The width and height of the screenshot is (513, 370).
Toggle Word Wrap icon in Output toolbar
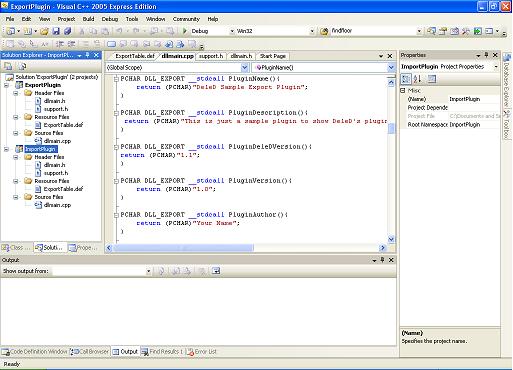pos(216,271)
